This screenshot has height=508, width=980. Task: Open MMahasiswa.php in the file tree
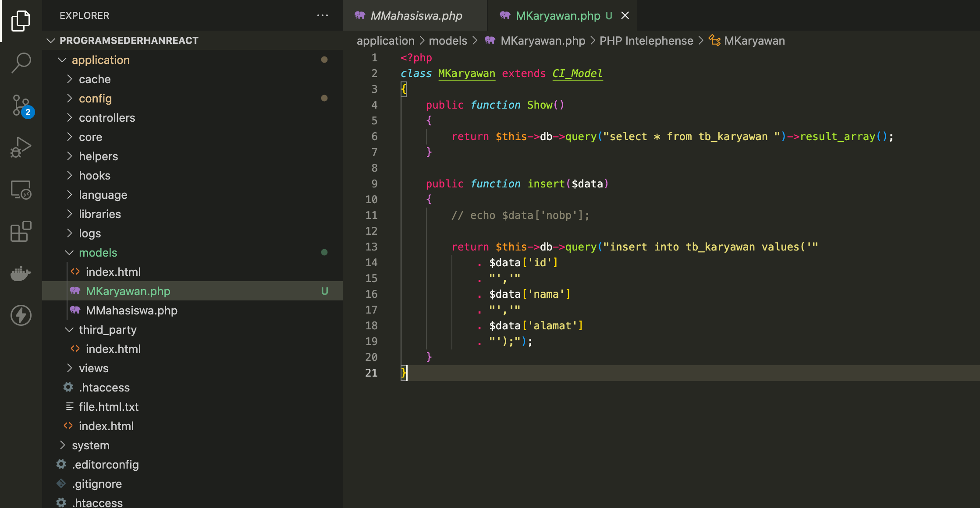click(x=131, y=310)
